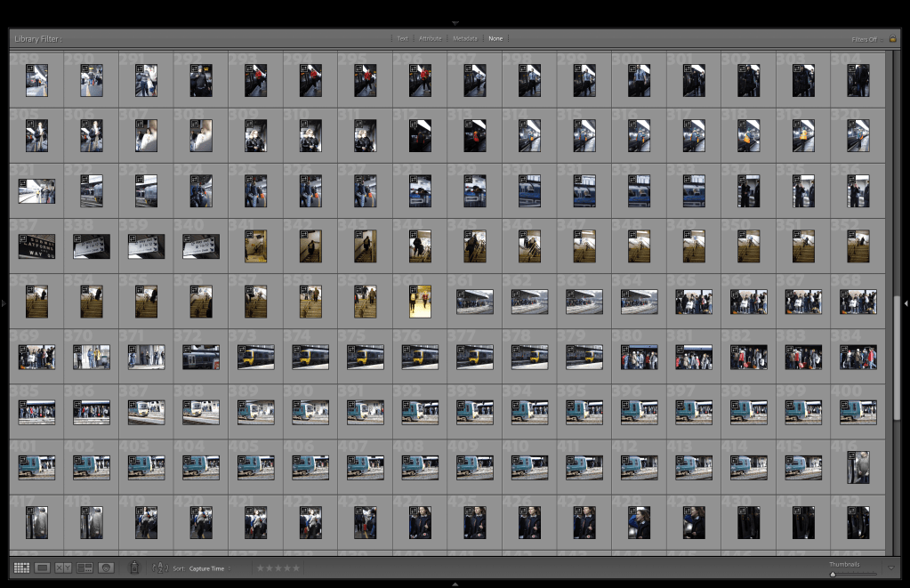Reverse sort direction with A-Z icon
Screen dimensions: 910x588
tap(160, 568)
